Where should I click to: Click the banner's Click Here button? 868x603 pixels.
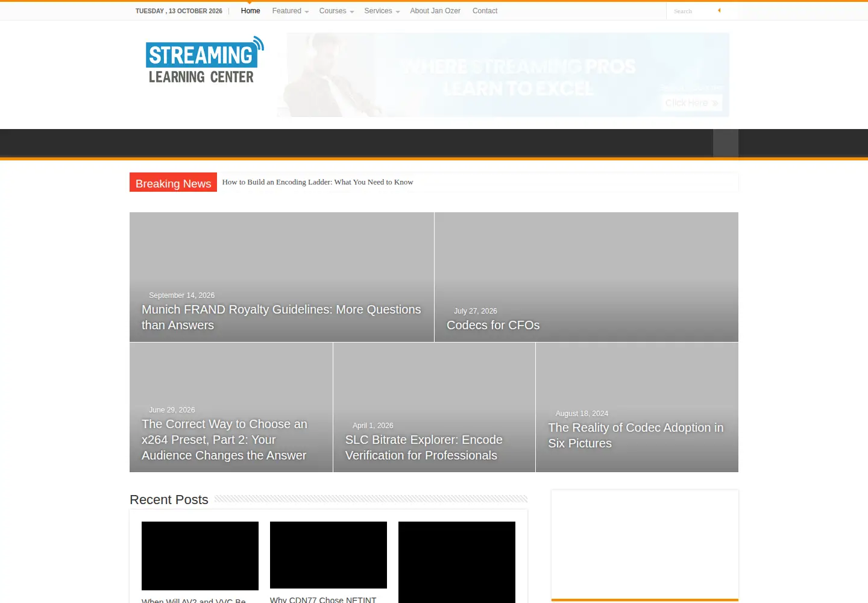(691, 103)
